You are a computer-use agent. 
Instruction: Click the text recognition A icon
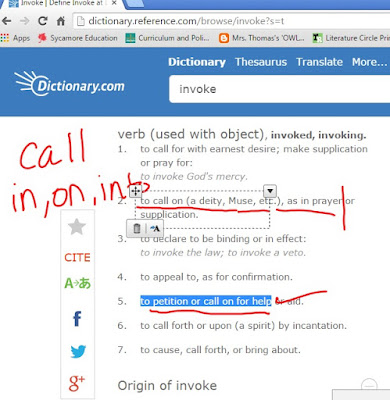155,229
